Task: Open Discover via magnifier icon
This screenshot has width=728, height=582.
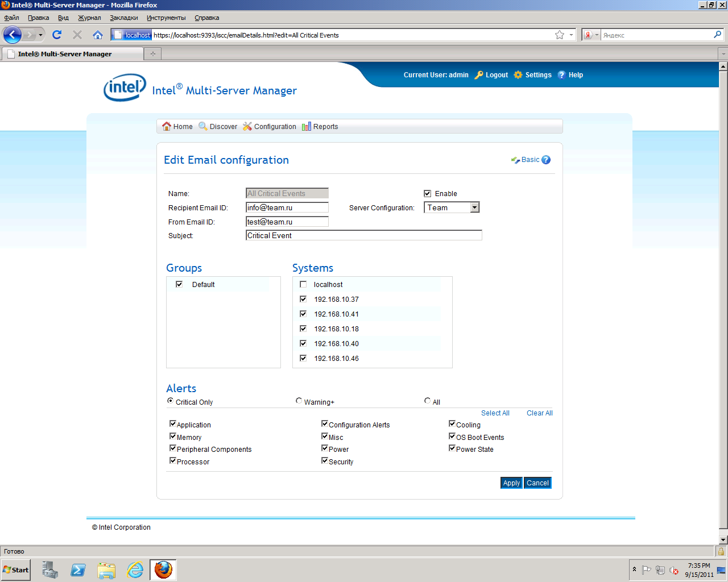Action: coord(203,126)
